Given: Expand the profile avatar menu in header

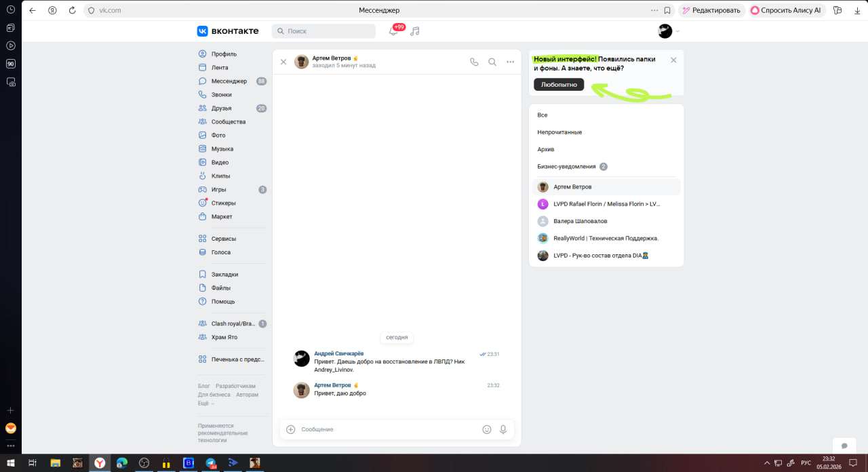Looking at the screenshot, I should point(668,31).
